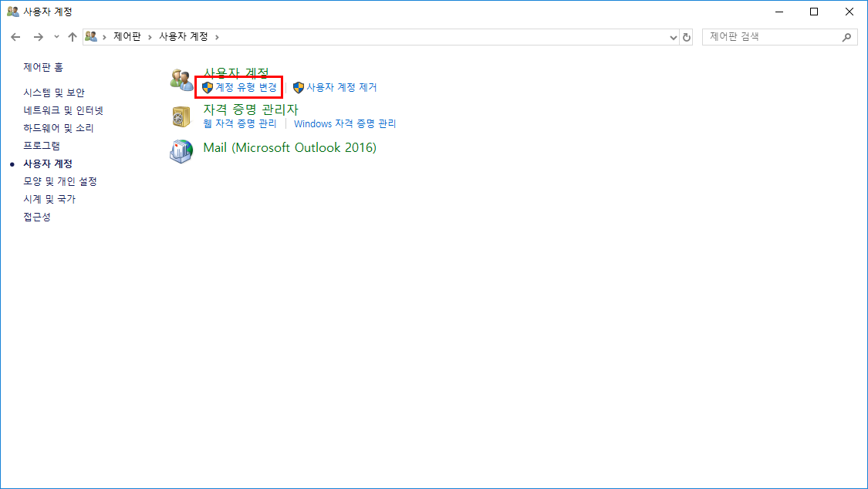The width and height of the screenshot is (868, 489).
Task: Maximize the 사용자 계정 window
Action: click(x=814, y=12)
